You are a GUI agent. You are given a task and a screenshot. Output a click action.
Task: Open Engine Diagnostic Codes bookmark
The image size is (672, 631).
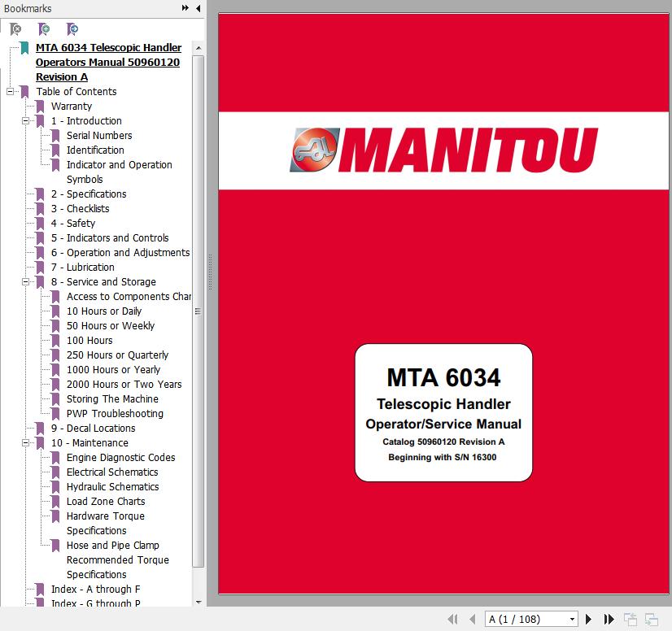[x=121, y=458]
